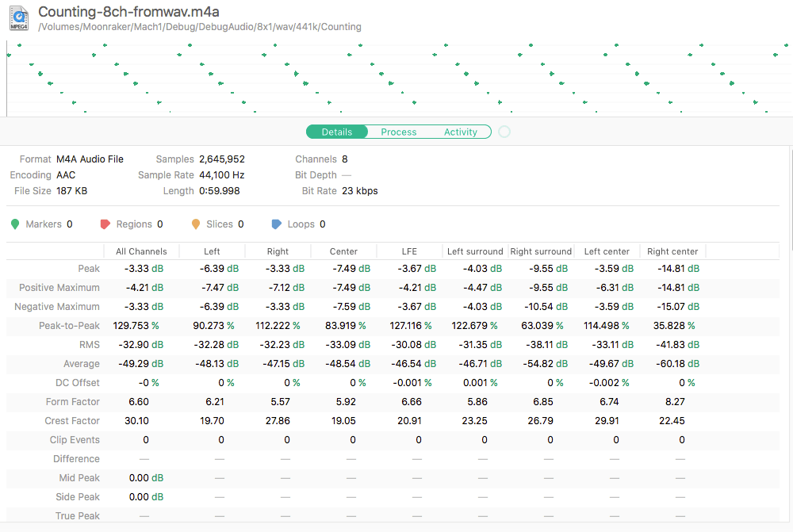Click the Loops label
793x532 pixels.
tap(301, 224)
